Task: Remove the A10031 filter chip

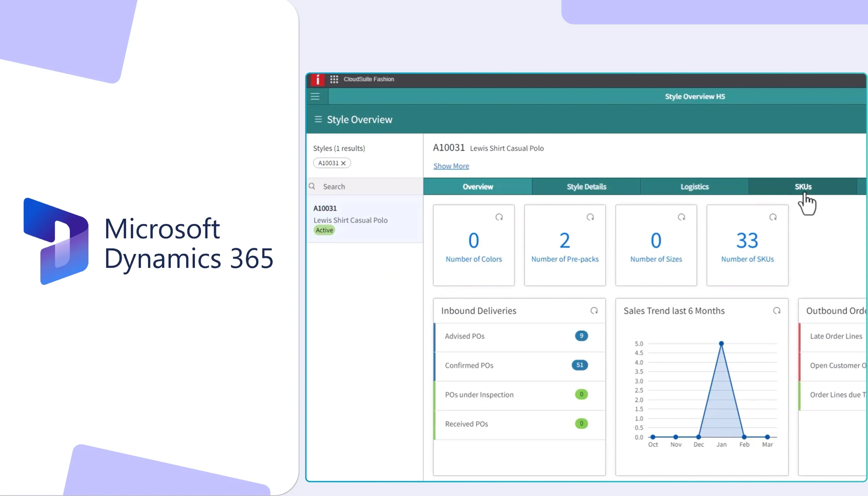Action: (x=343, y=163)
